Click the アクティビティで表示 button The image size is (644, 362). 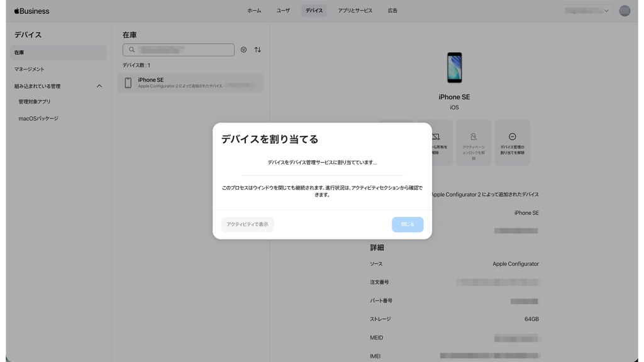pos(247,224)
